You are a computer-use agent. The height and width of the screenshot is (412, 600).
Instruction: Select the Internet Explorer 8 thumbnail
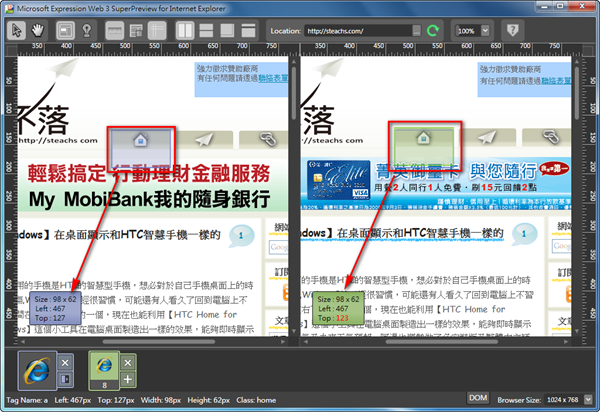[104, 370]
